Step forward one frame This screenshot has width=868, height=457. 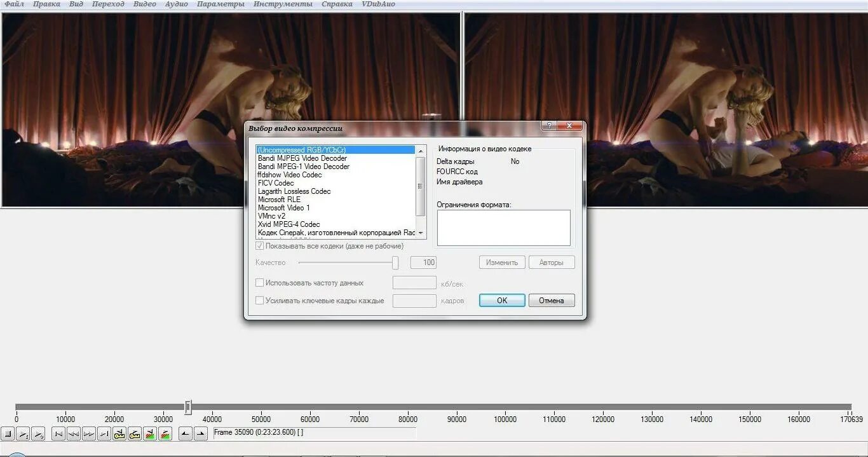coord(89,434)
